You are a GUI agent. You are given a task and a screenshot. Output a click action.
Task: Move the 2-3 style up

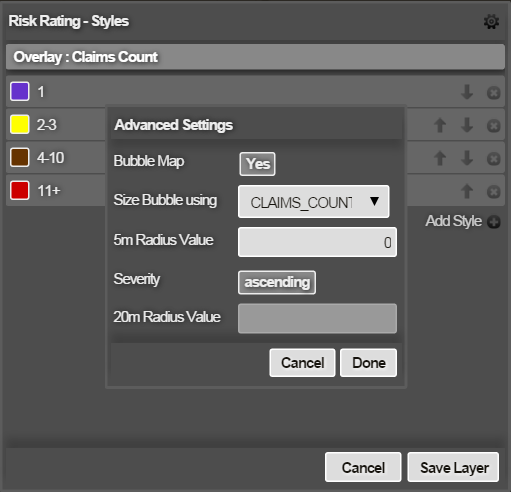pos(440,125)
